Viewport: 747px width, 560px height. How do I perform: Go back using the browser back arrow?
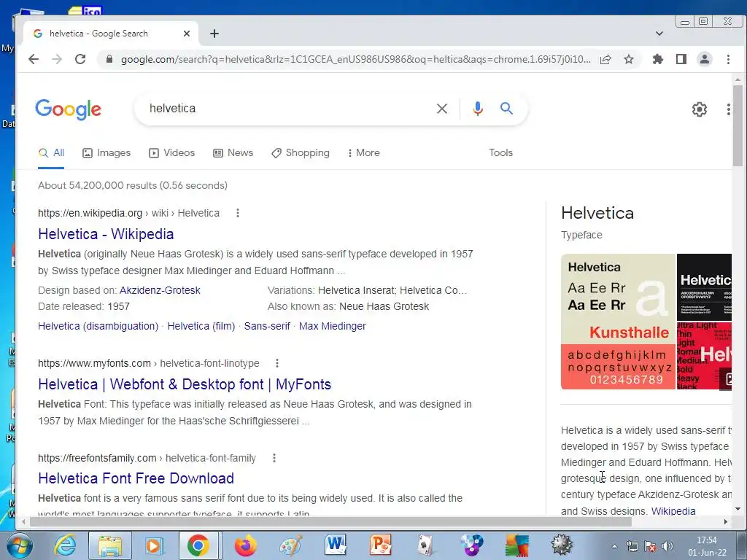point(34,59)
